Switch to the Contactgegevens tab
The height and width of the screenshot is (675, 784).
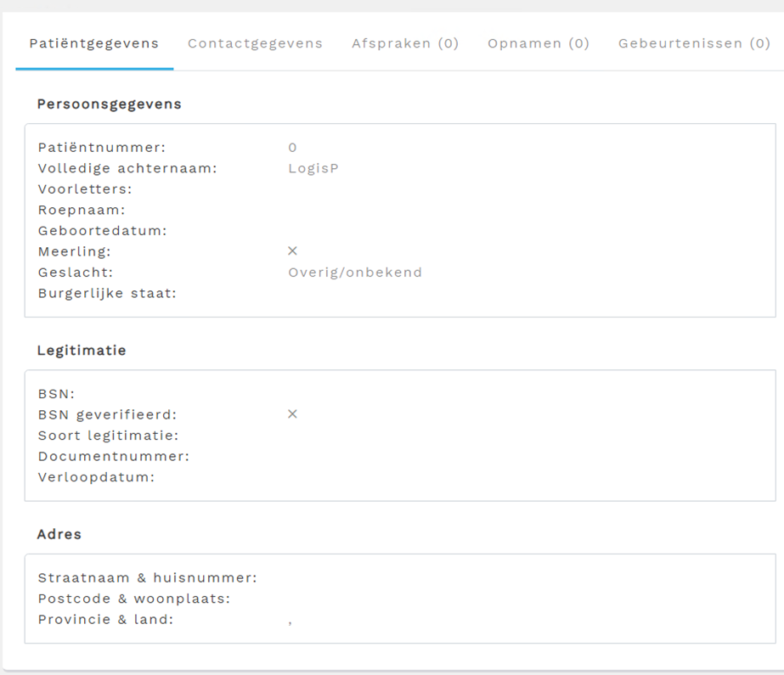pyautogui.click(x=255, y=43)
